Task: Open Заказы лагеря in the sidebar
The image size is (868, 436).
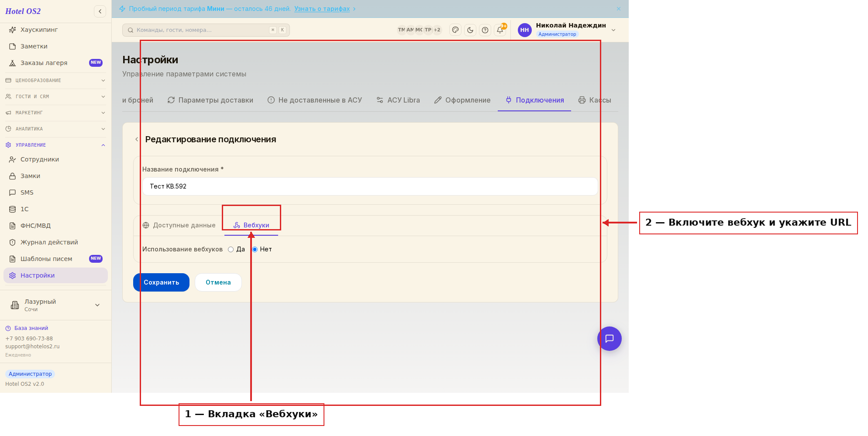Action: click(55, 63)
